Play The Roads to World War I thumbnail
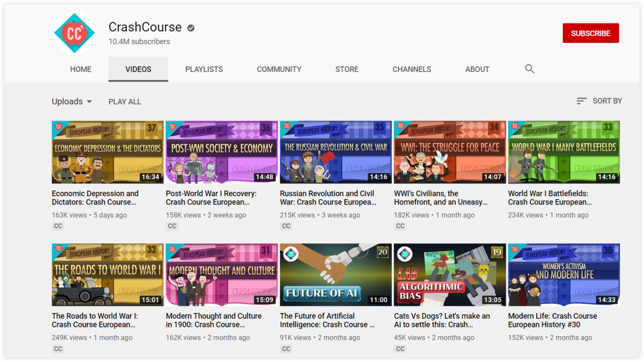The width and height of the screenshot is (644, 362). [108, 275]
